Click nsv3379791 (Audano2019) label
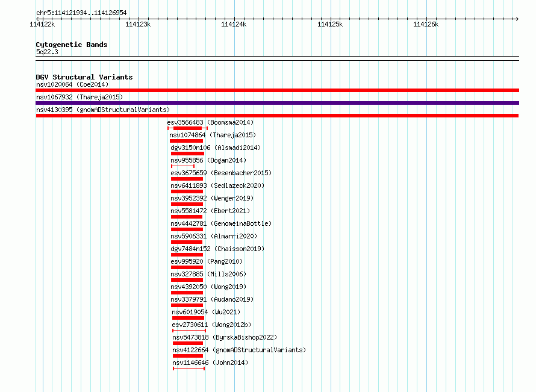536x392 pixels. coord(212,299)
